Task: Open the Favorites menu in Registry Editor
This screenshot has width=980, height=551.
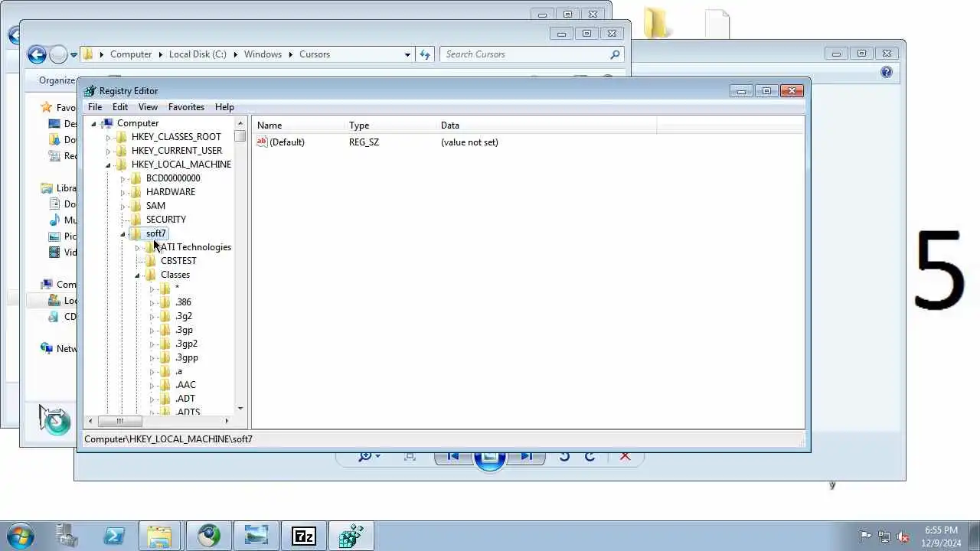Action: [x=186, y=107]
